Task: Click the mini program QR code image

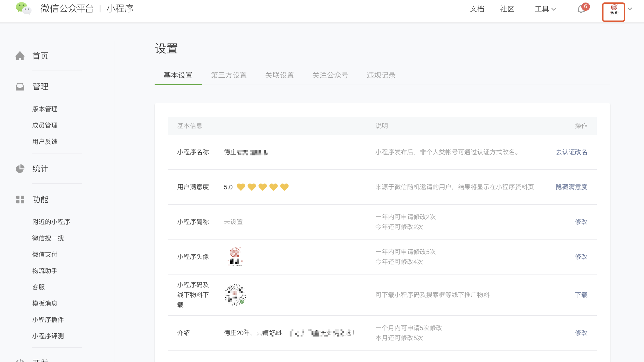Action: click(235, 295)
